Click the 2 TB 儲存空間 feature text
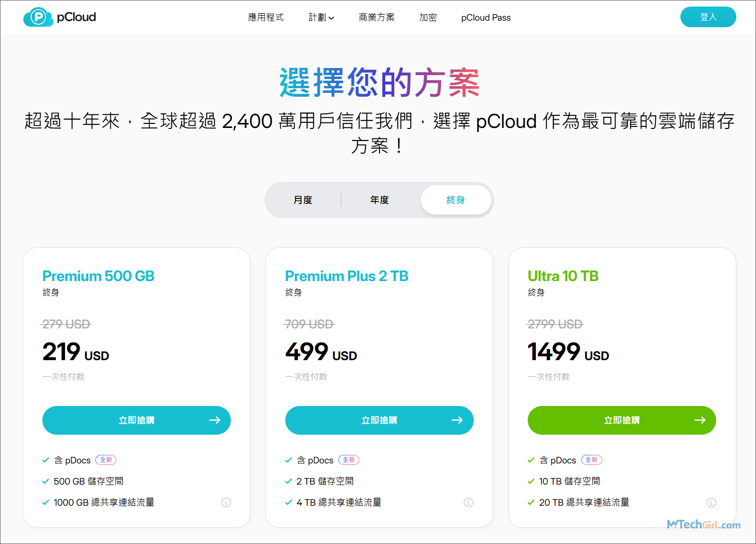 [x=325, y=481]
